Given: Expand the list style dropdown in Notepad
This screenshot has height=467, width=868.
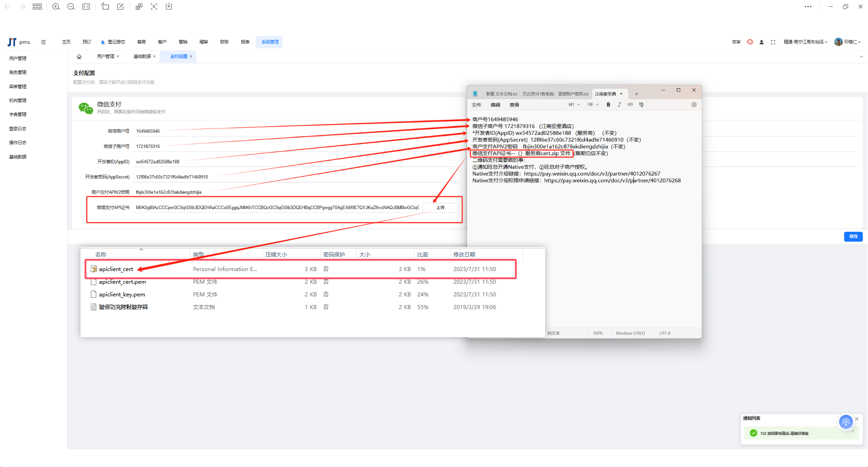Looking at the screenshot, I should [593, 105].
